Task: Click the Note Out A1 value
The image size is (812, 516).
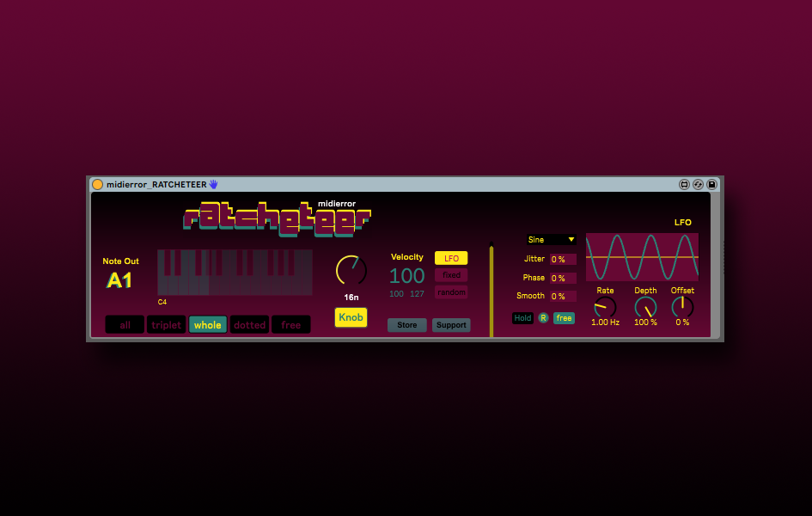Action: click(x=119, y=280)
